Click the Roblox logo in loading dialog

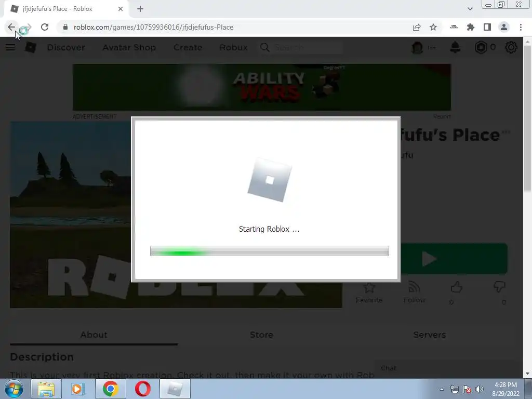click(270, 180)
